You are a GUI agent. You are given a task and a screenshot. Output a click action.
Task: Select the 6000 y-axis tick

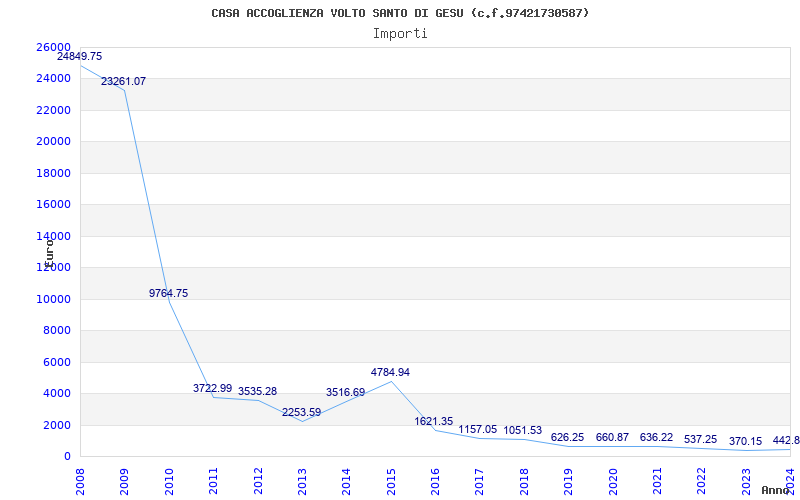pyautogui.click(x=56, y=362)
